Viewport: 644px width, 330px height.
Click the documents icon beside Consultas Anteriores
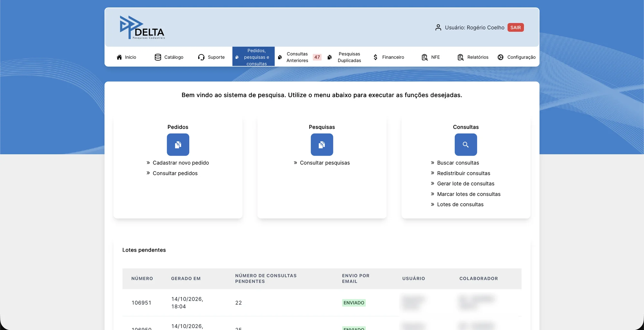click(x=280, y=57)
